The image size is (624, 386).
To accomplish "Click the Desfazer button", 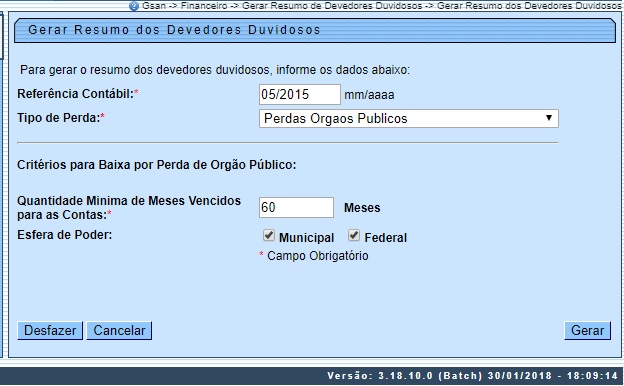I will click(50, 330).
